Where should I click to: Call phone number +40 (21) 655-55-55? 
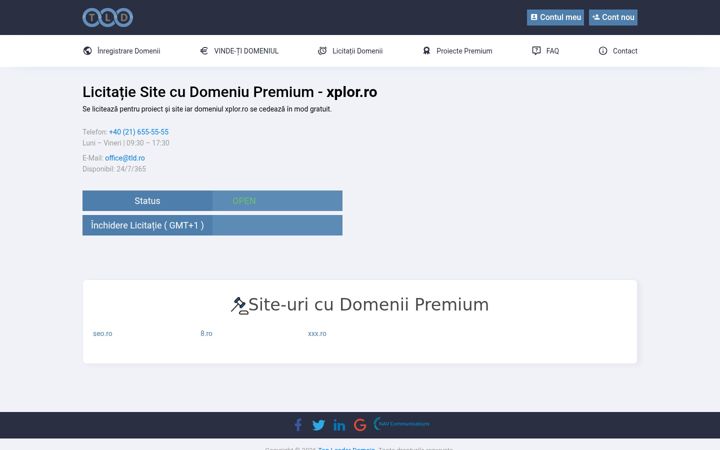click(x=139, y=132)
